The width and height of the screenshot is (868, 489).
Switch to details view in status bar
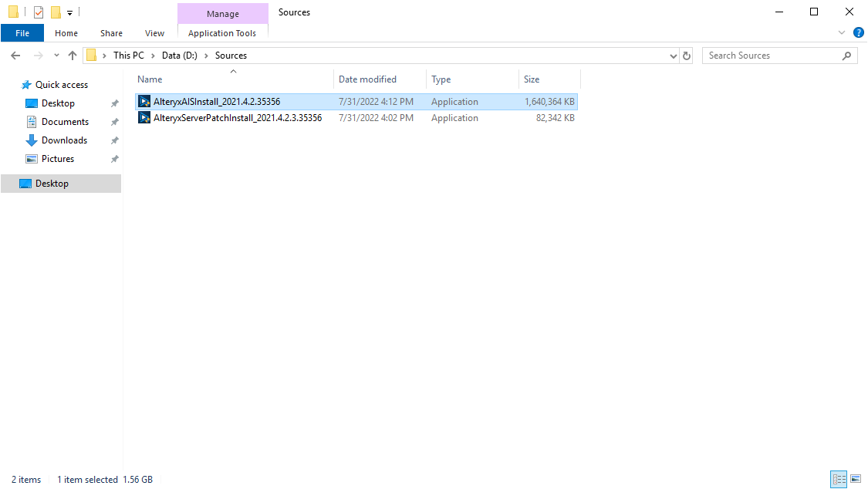(839, 479)
